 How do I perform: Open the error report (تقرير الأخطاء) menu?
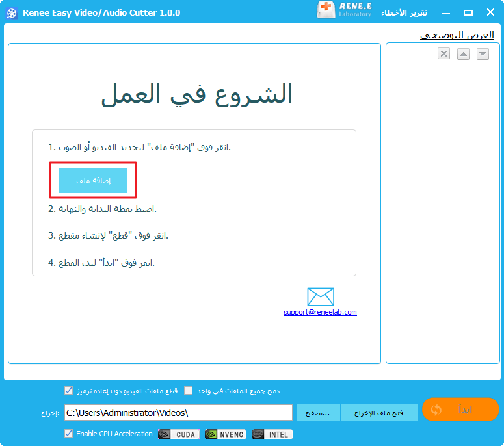point(404,13)
